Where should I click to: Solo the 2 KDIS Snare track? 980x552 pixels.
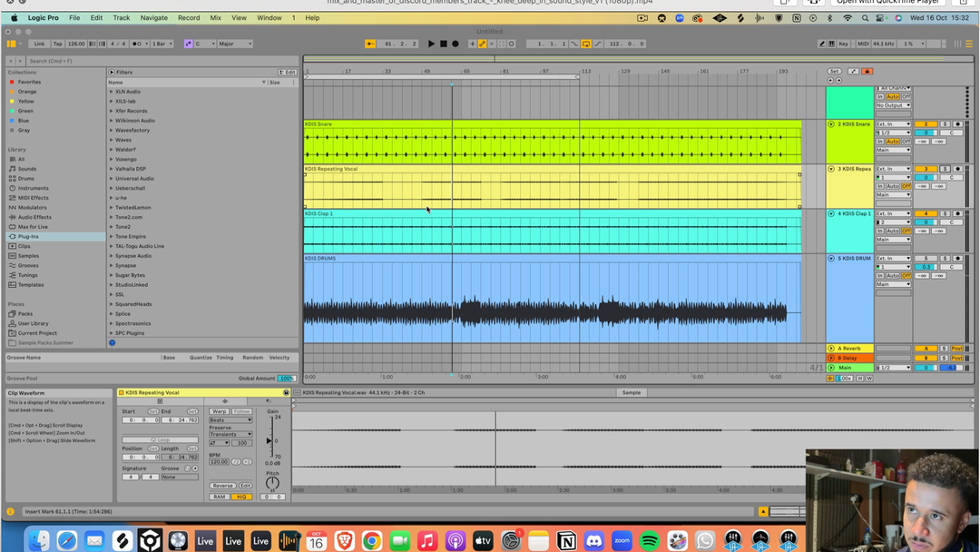click(944, 124)
